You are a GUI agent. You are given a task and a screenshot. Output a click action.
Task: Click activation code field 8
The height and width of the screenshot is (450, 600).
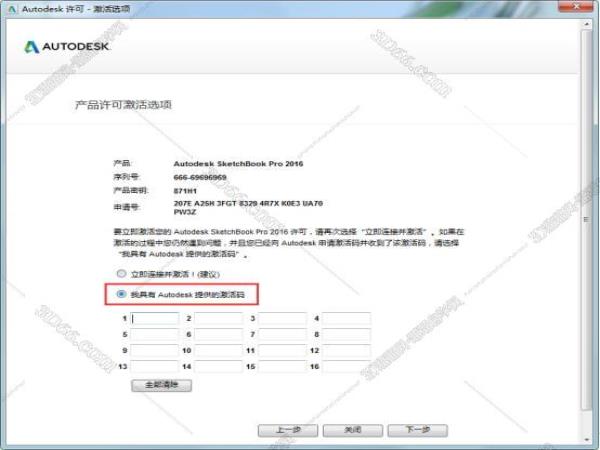(346, 334)
